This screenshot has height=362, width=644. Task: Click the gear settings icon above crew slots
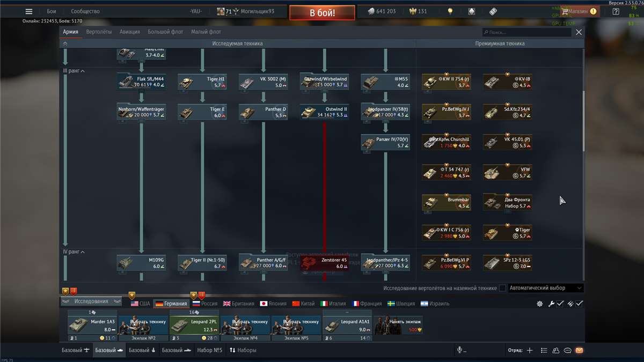pyautogui.click(x=539, y=303)
